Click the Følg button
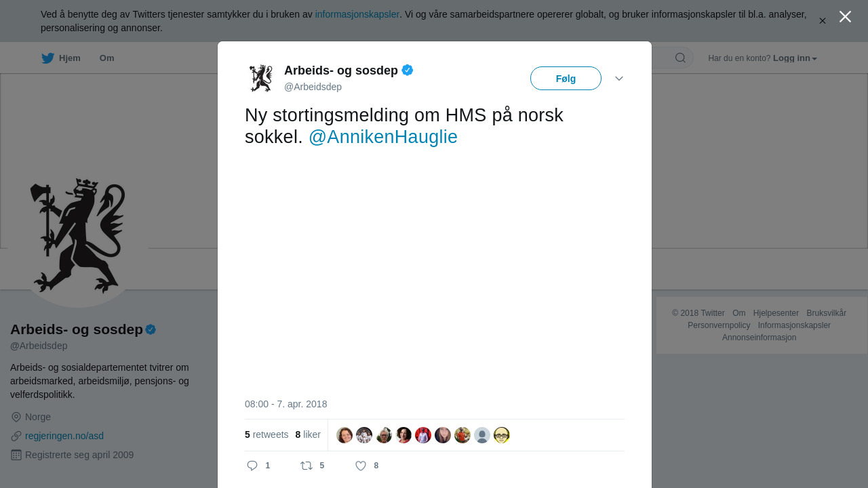Screen dimensions: 868x488 pyautogui.click(x=566, y=79)
